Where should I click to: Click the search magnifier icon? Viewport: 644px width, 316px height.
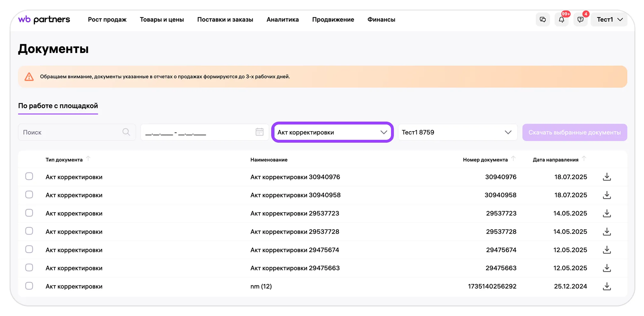pyautogui.click(x=126, y=132)
